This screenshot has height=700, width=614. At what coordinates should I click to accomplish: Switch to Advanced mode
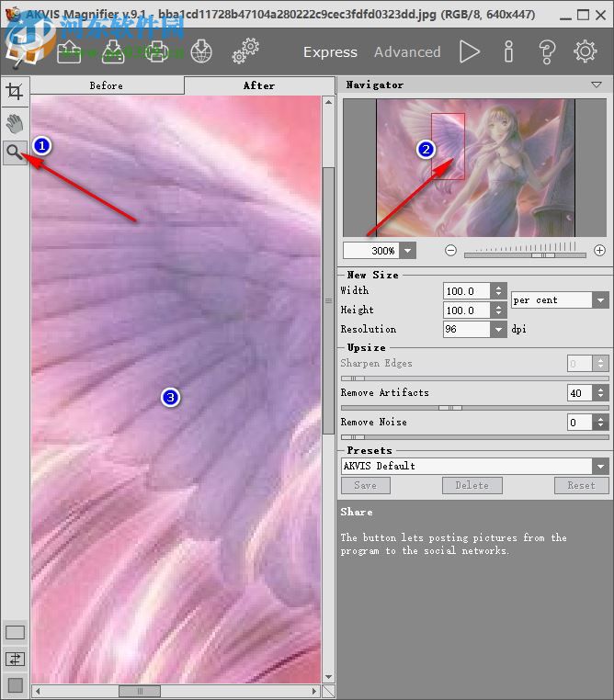point(407,52)
